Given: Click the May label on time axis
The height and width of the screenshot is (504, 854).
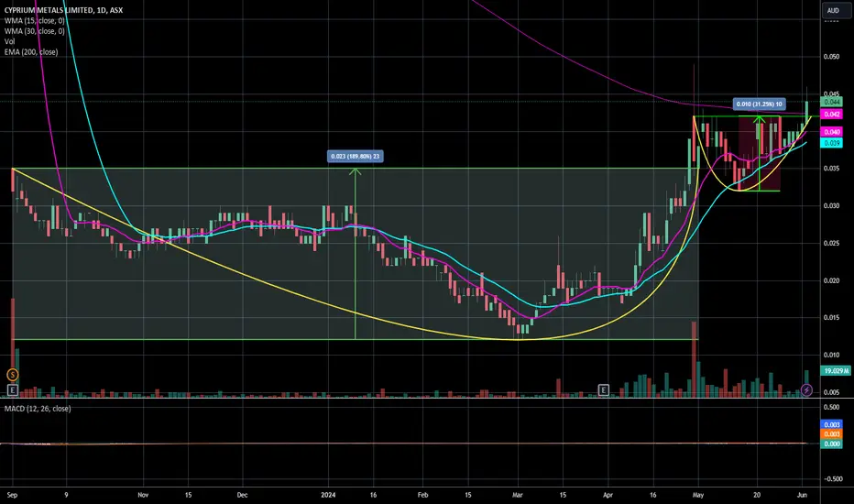Looking at the screenshot, I should coord(698,495).
